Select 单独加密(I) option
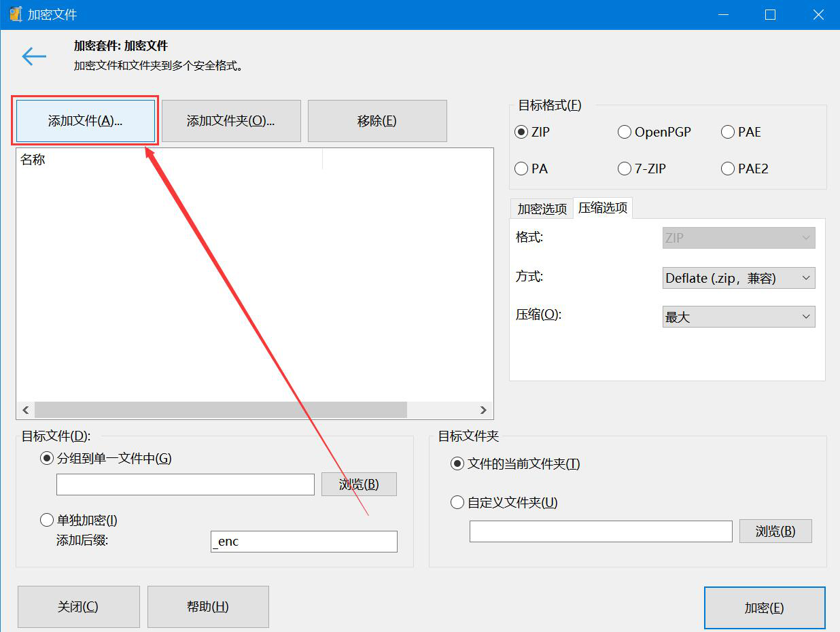840x632 pixels. coord(80,521)
